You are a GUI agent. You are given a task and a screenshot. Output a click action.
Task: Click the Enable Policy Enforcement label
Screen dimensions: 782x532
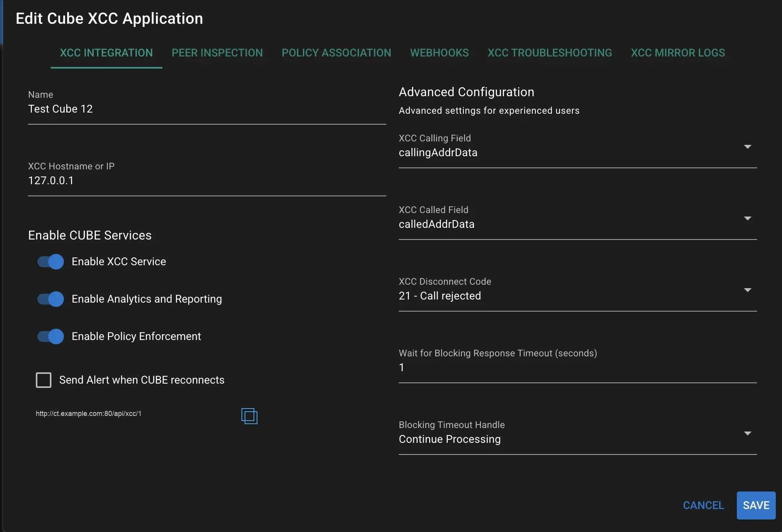pyautogui.click(x=136, y=336)
